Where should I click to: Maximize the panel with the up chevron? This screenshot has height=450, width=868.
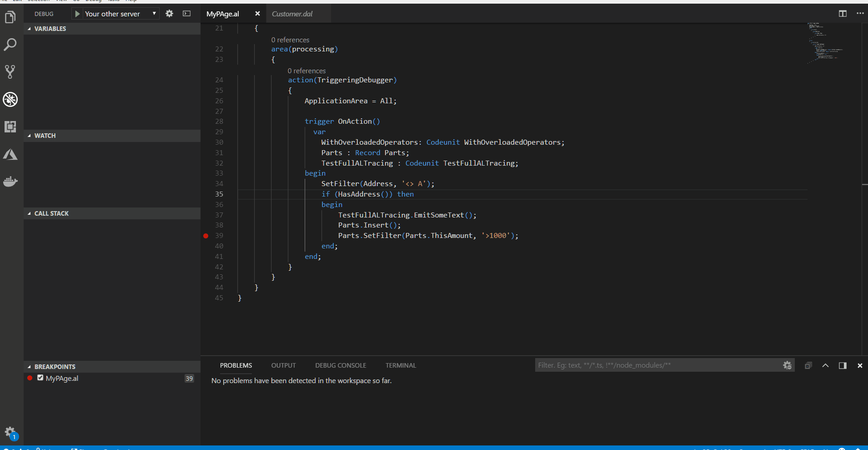click(x=825, y=365)
